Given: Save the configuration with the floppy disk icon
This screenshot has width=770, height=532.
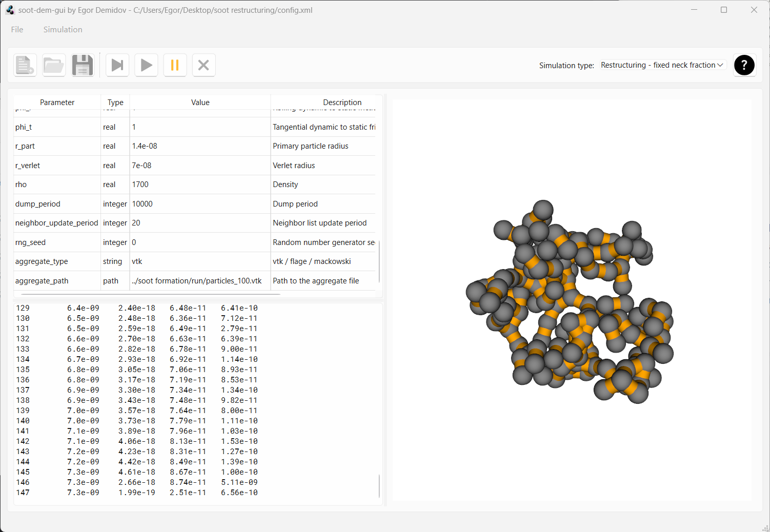Looking at the screenshot, I should pos(83,65).
